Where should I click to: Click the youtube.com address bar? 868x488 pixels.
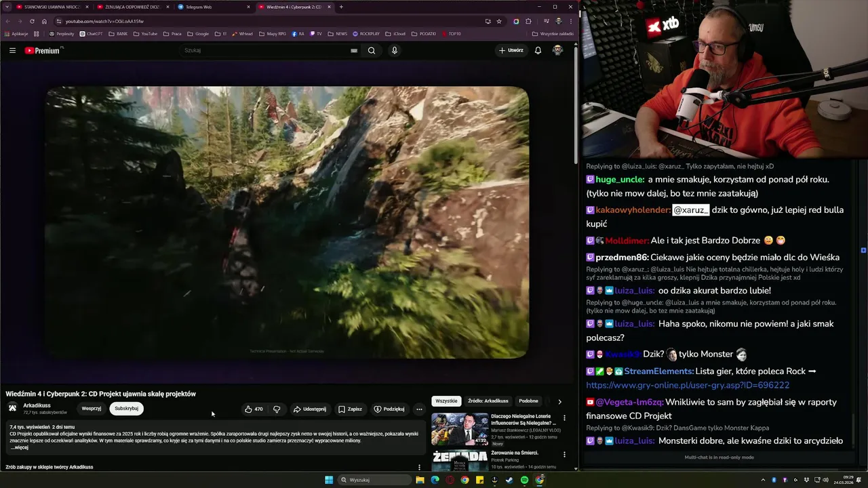(271, 21)
